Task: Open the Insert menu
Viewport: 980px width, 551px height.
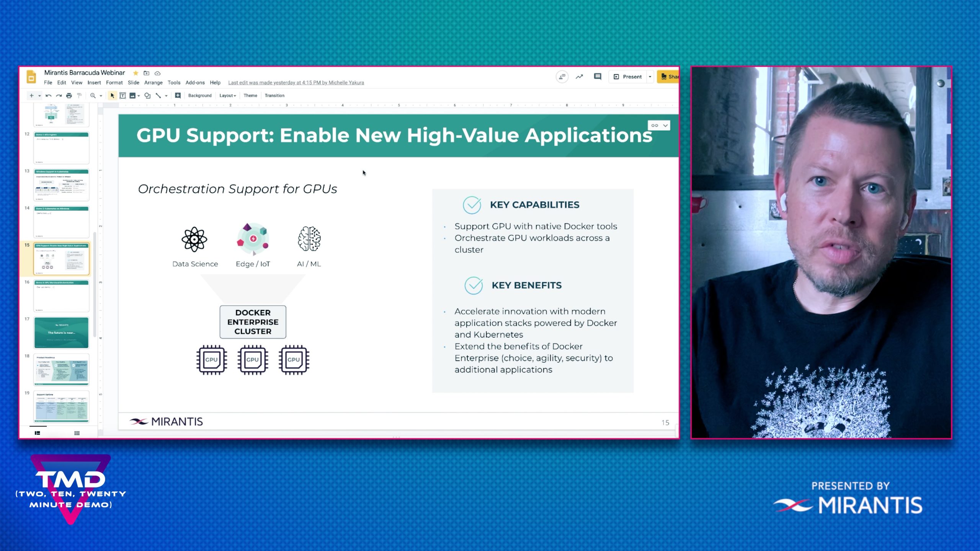Action: point(94,83)
